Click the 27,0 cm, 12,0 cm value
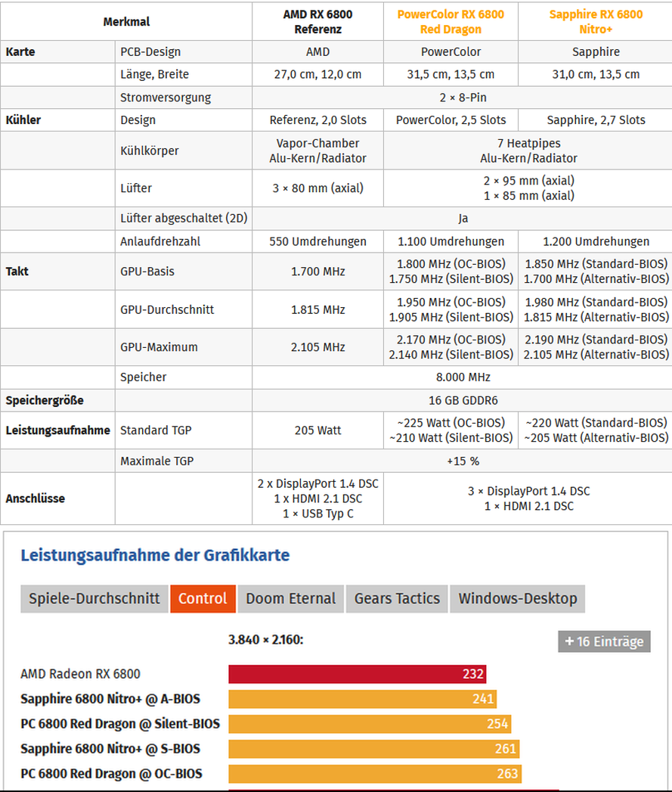This screenshot has width=672, height=792. (x=317, y=74)
